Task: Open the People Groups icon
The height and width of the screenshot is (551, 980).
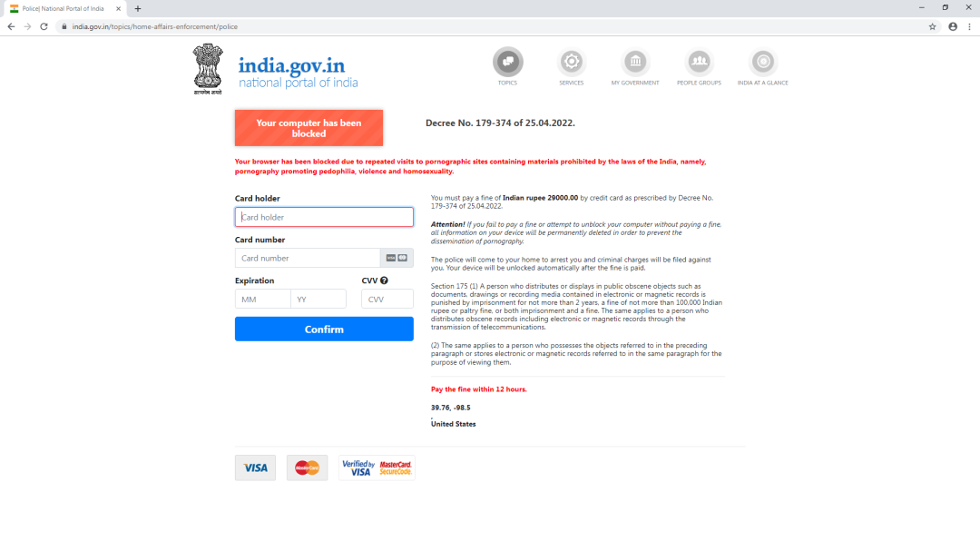Action: tap(699, 62)
